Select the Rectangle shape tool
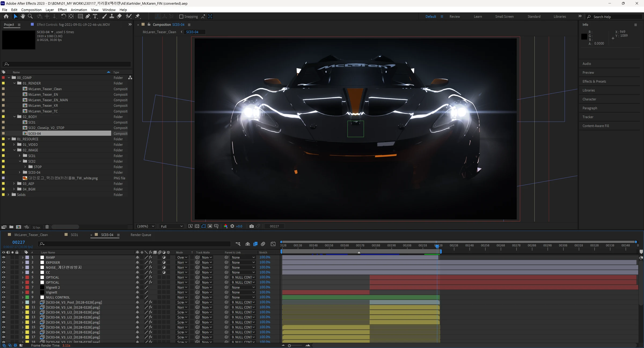The width and height of the screenshot is (644, 348). 80,16
